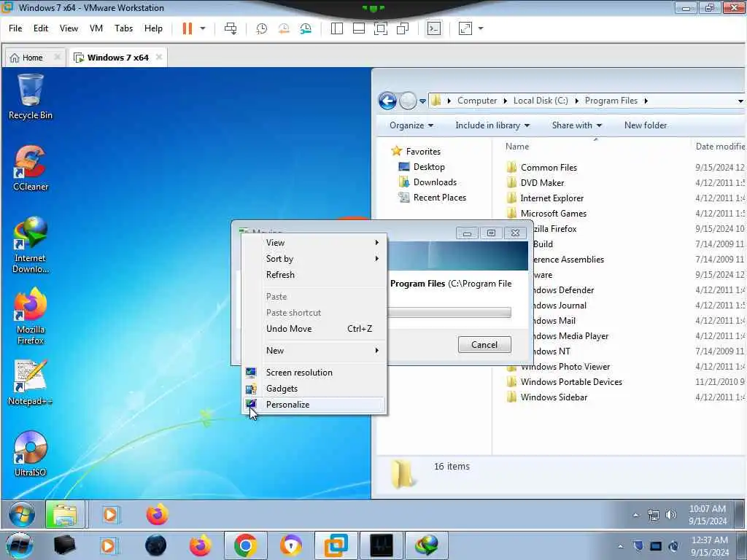Toggle the VMware library sidebar icon
747x560 pixels.
coord(337,28)
